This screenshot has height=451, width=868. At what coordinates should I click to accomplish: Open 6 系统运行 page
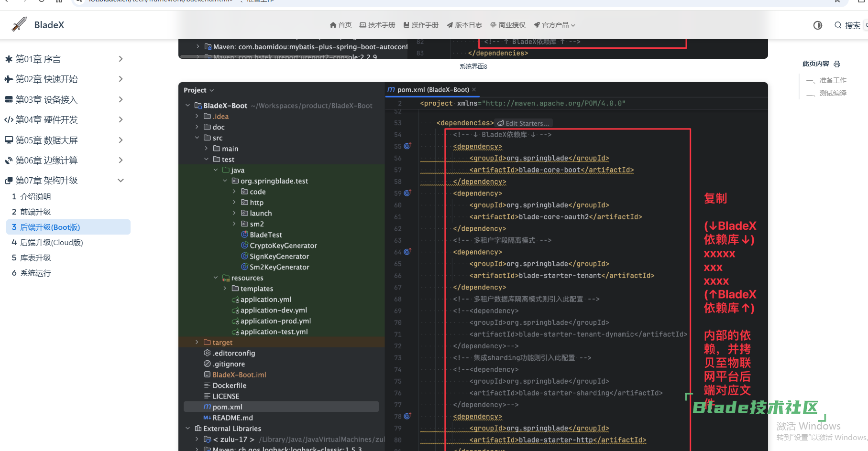(x=32, y=273)
